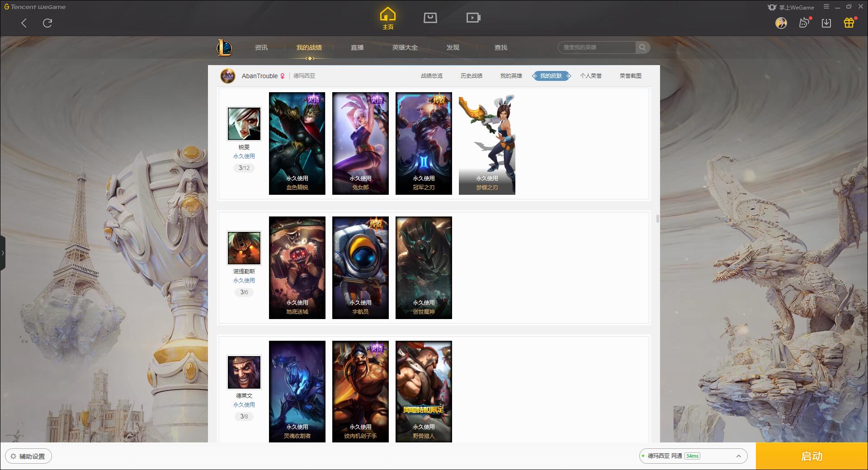Expand the left side panel handle
Screen dimensions: 868x470
pos(3,253)
